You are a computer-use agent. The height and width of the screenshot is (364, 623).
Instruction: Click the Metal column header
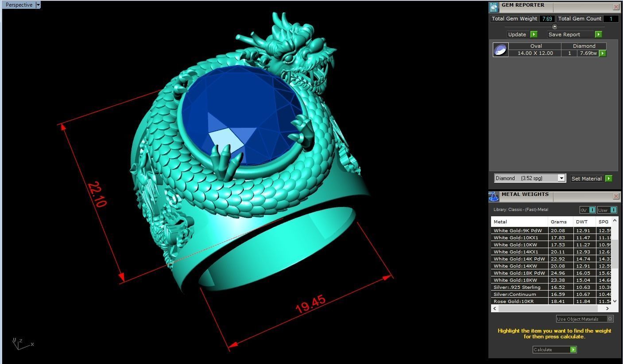520,222
